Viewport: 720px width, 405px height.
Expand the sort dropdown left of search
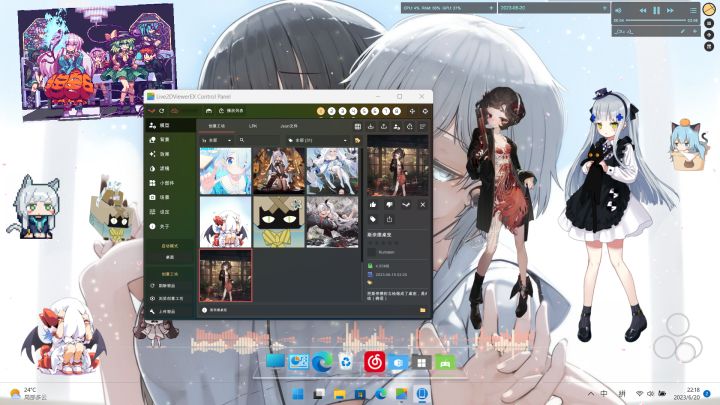coord(216,140)
